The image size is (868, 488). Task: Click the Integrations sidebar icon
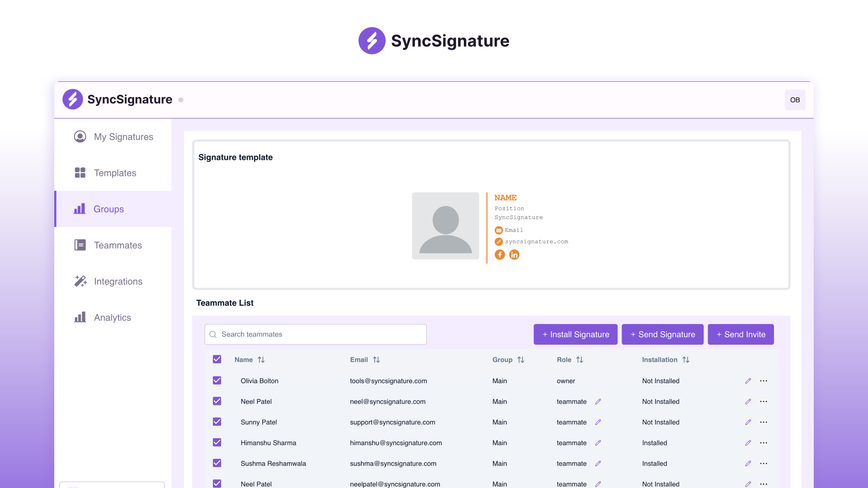(80, 281)
